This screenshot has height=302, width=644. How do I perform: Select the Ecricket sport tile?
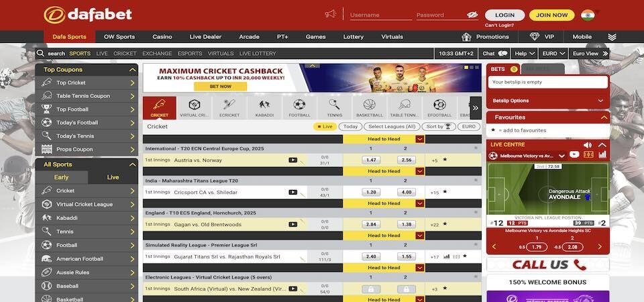coord(229,107)
